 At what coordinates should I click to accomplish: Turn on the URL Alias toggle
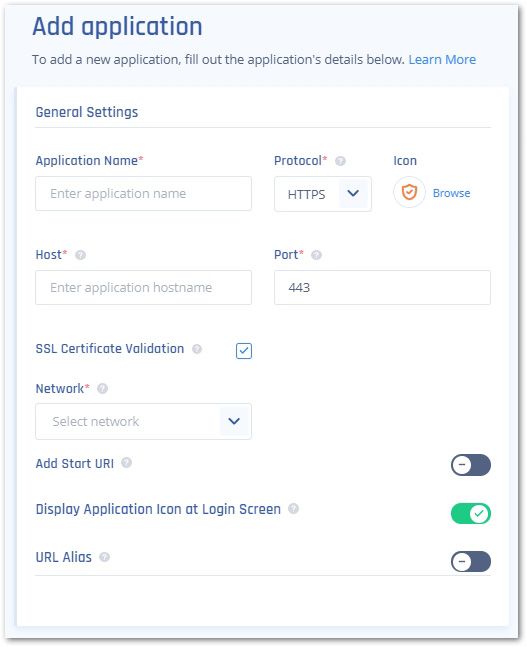coord(471,562)
